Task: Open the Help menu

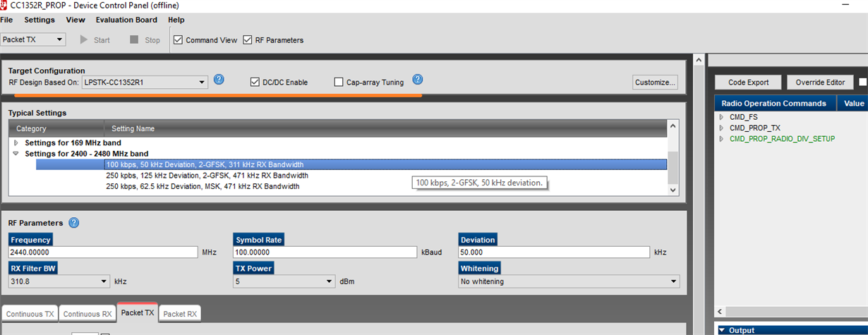Action: tap(176, 20)
